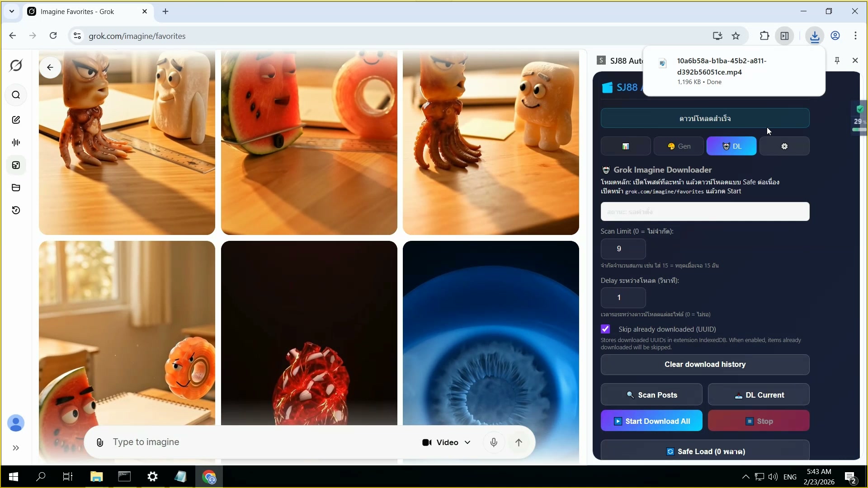
Task: Click the attach file paperclip icon
Action: [100, 442]
